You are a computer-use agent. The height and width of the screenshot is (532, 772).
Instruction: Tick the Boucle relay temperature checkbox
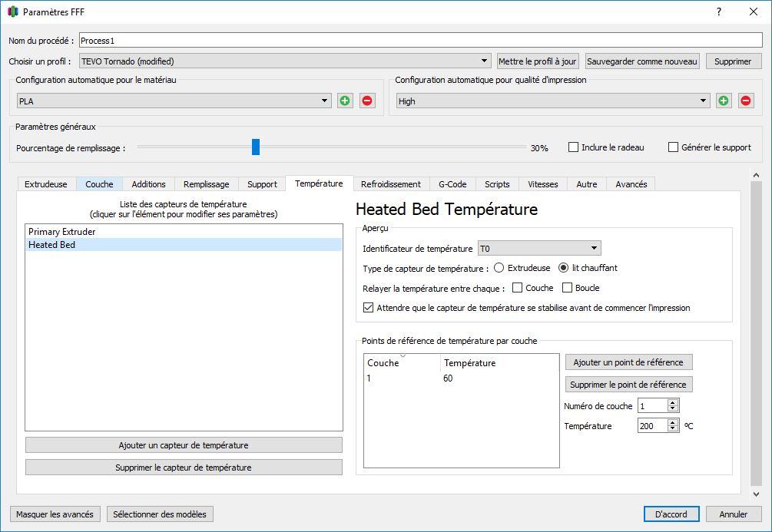[567, 287]
